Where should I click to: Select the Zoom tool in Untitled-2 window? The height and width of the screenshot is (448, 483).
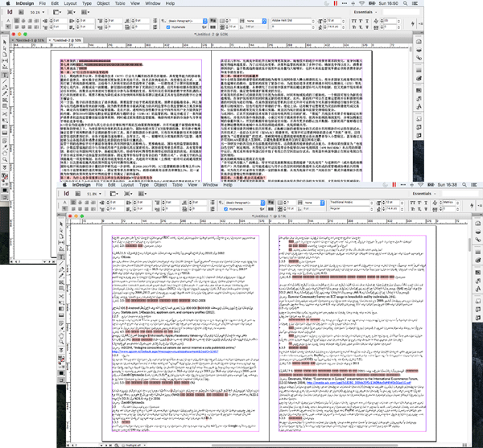(x=5, y=160)
